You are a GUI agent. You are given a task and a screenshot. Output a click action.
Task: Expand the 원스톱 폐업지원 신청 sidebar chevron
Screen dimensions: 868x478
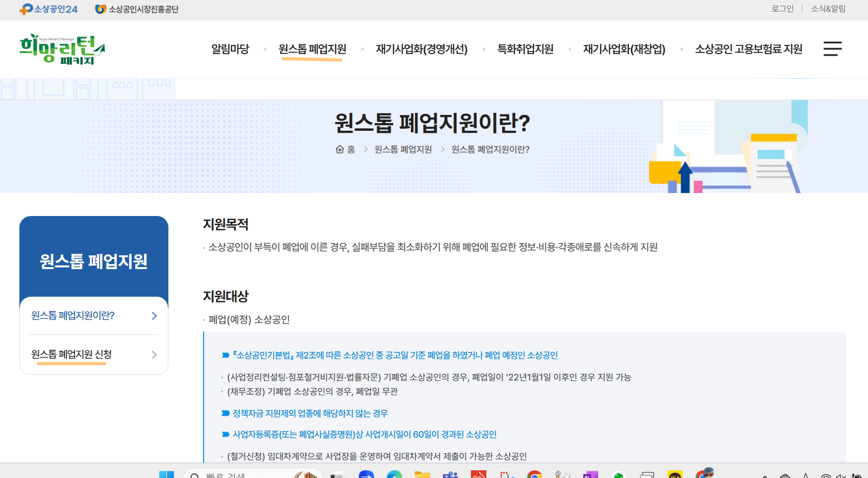[x=154, y=354]
